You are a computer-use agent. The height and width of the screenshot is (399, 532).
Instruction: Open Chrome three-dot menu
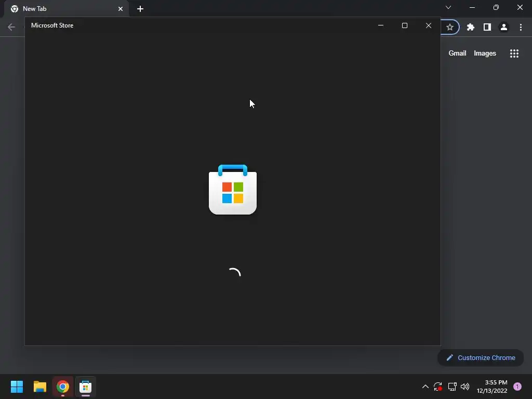[x=521, y=27]
